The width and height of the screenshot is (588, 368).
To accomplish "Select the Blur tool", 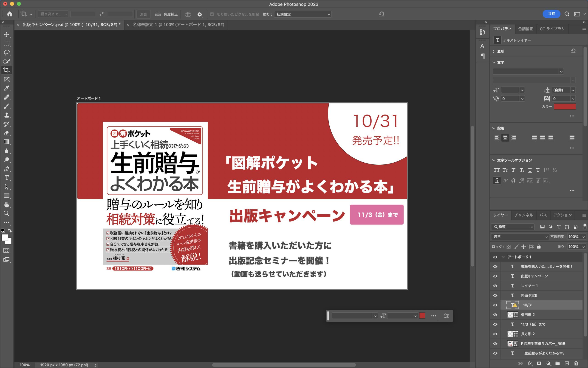I will point(7,151).
